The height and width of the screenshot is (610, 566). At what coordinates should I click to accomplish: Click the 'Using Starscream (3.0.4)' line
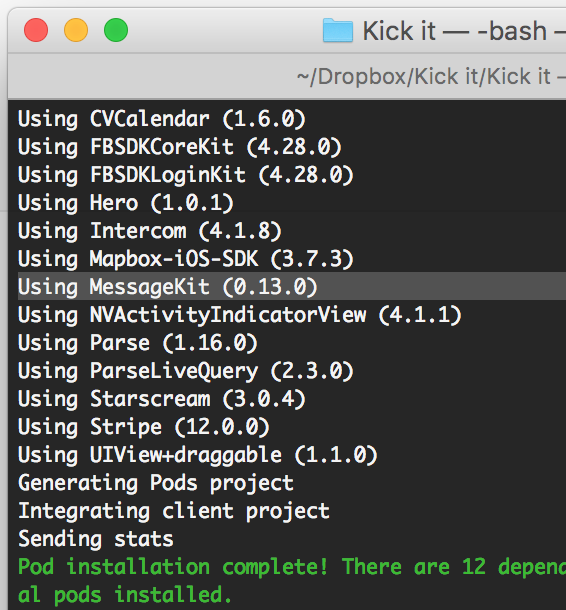(x=162, y=399)
